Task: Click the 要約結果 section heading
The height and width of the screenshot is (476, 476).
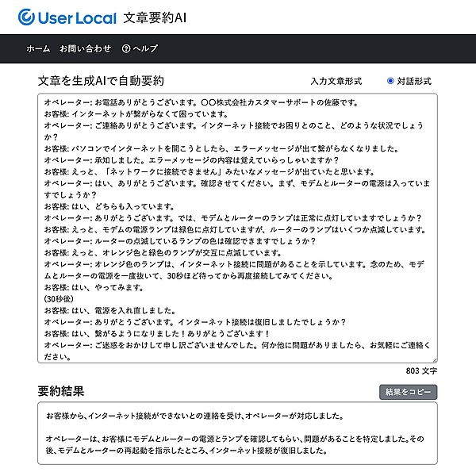Action: [x=61, y=391]
